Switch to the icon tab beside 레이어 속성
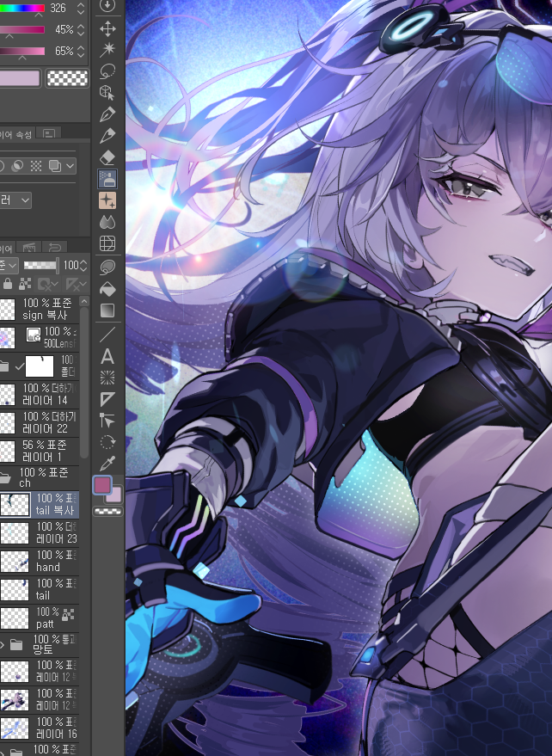The width and height of the screenshot is (552, 756). [49, 133]
